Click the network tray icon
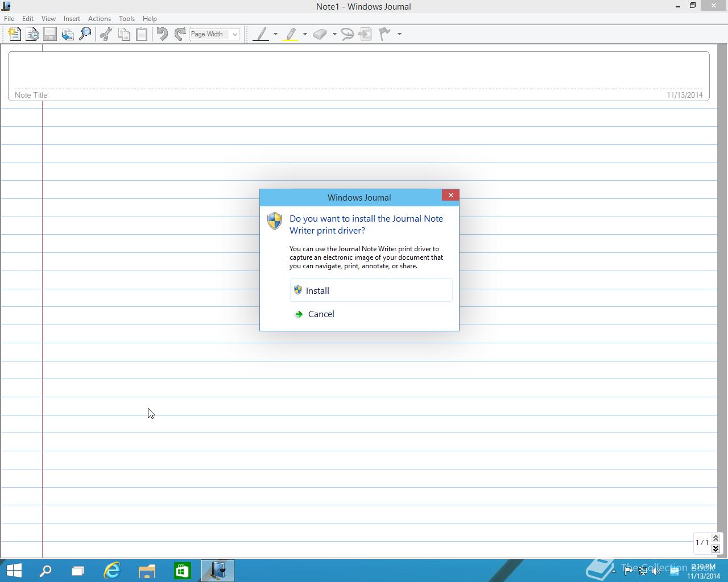Screen dimensions: 728x582 coord(643,571)
